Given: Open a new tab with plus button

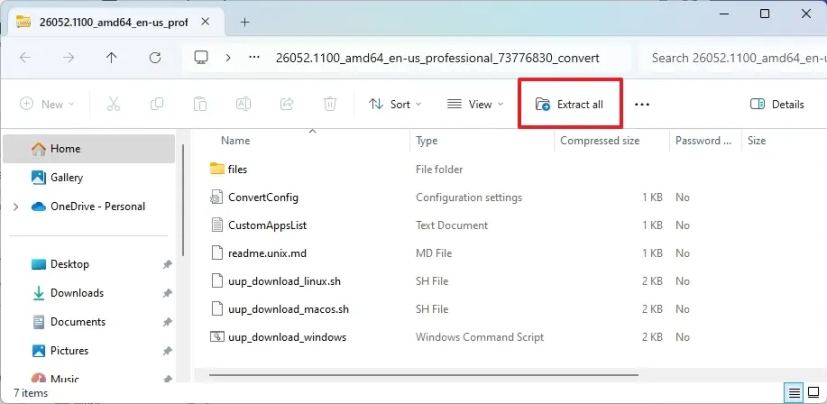Looking at the screenshot, I should [x=245, y=22].
